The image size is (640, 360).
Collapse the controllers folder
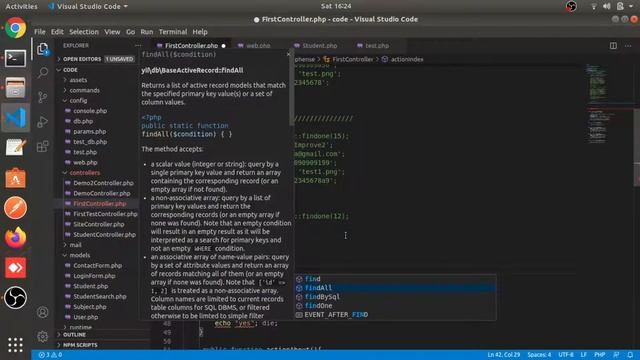pos(84,173)
